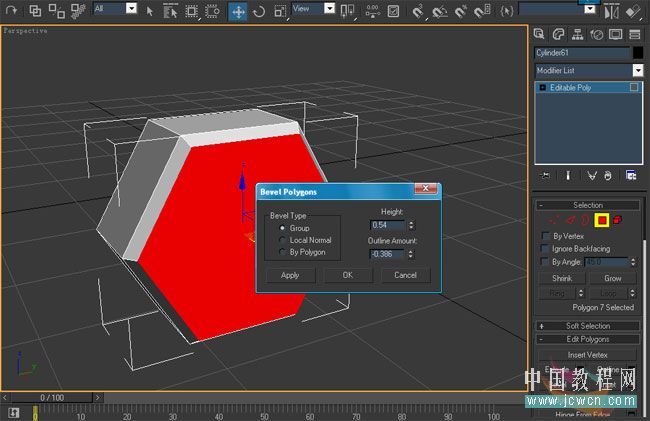650x421 pixels.
Task: Click the By Angle spinner arrows
Action: (633, 262)
